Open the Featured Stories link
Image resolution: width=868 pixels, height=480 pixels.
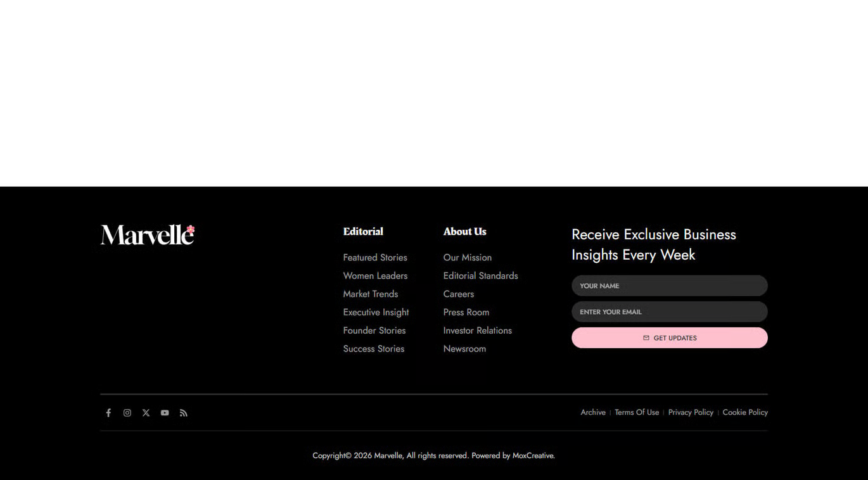coord(375,258)
